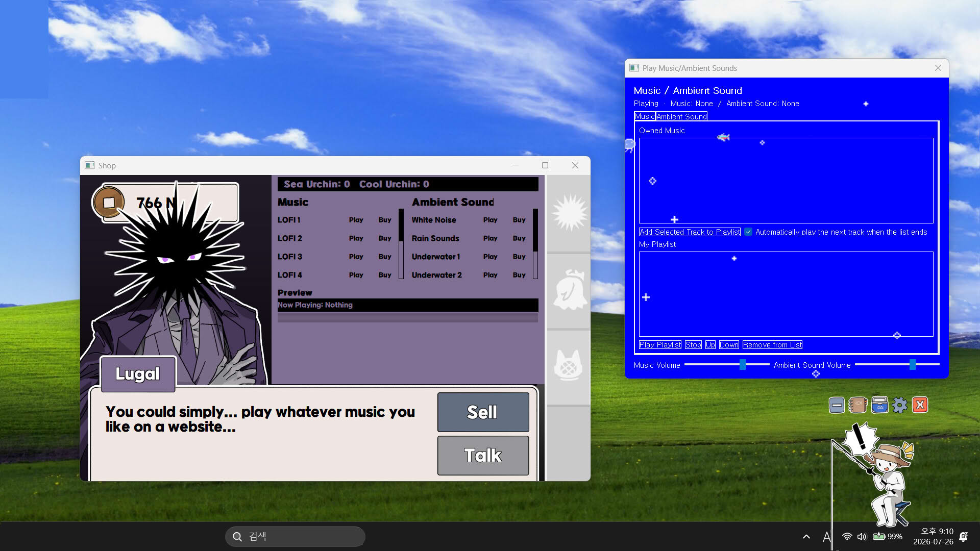This screenshot has height=551, width=980.
Task: Click the exclamation mark speech bubble
Action: 861,439
